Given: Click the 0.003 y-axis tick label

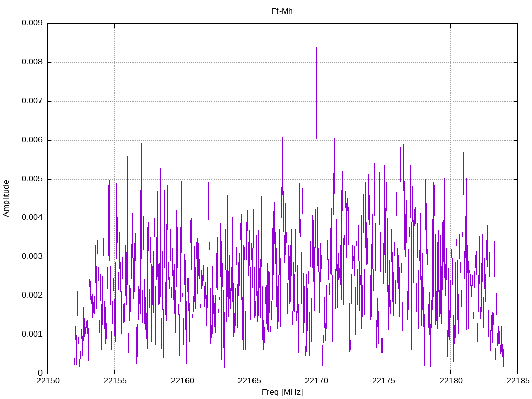Looking at the screenshot, I should (32, 256).
